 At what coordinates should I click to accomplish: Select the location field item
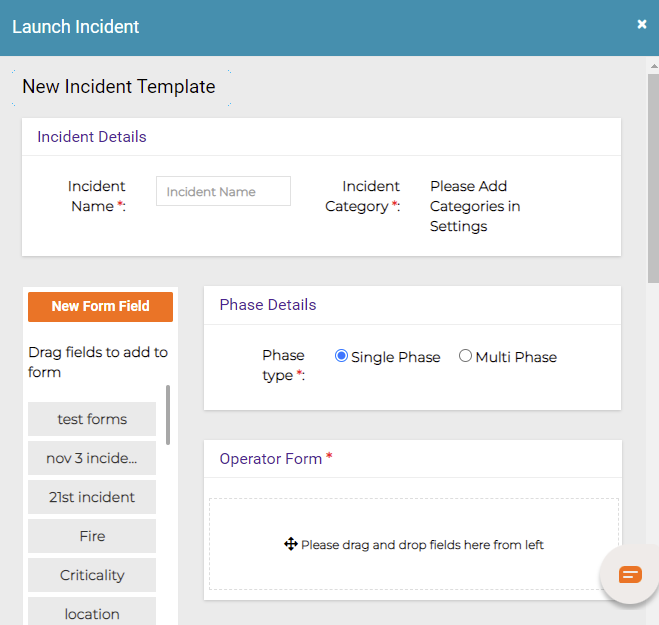click(x=92, y=612)
